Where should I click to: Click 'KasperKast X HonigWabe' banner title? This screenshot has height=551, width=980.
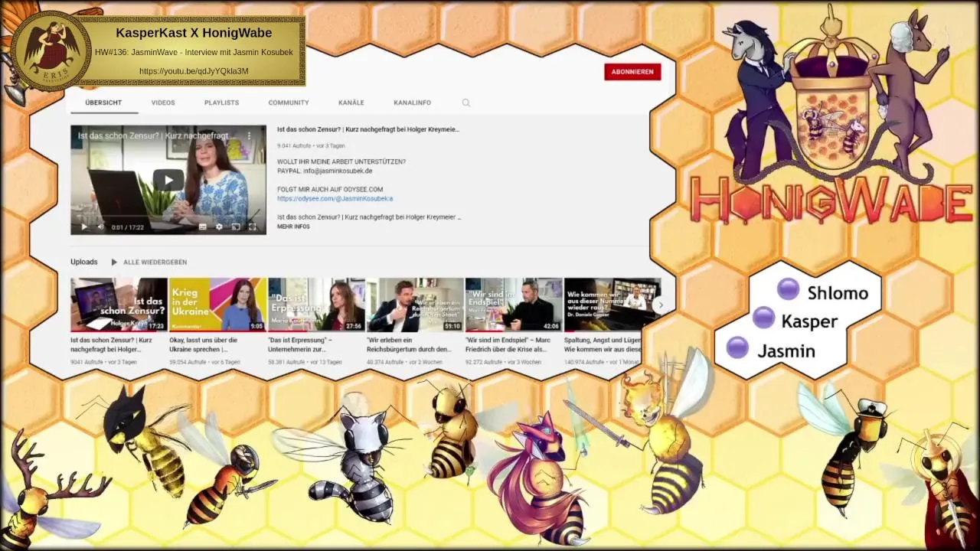tap(194, 33)
